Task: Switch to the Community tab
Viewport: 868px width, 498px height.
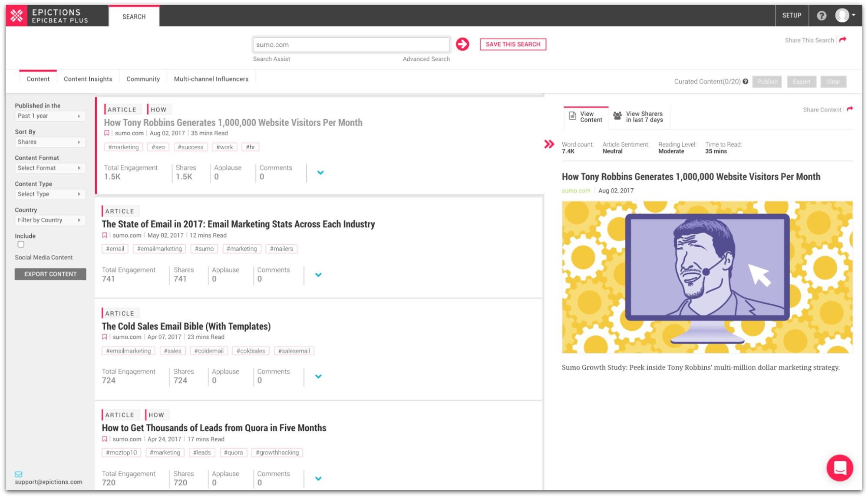Action: 143,79
